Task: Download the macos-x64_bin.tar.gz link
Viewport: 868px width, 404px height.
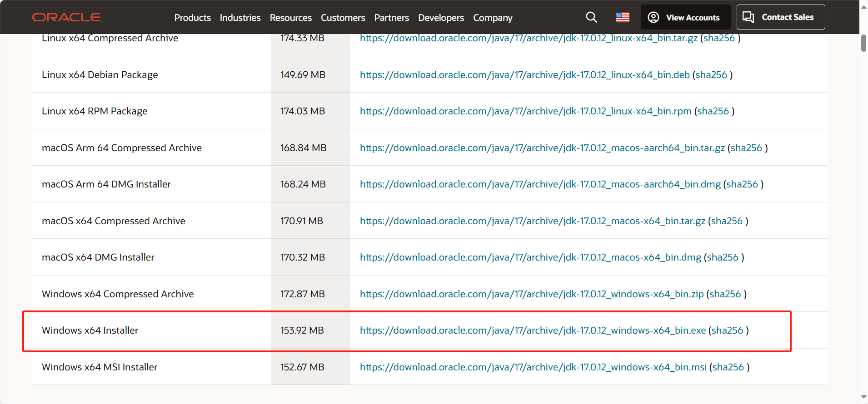Action: (x=533, y=221)
